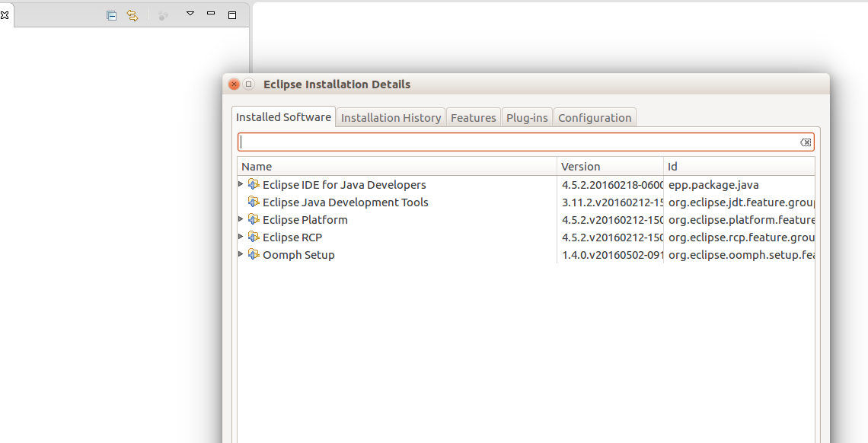Select the Installed Software tab

click(x=283, y=117)
